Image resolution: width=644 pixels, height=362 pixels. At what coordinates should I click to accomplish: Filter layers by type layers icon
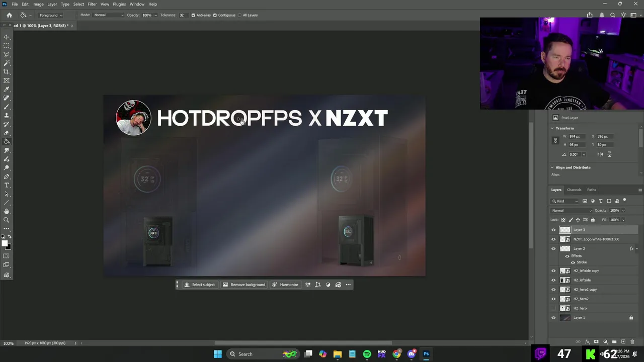[600, 201]
